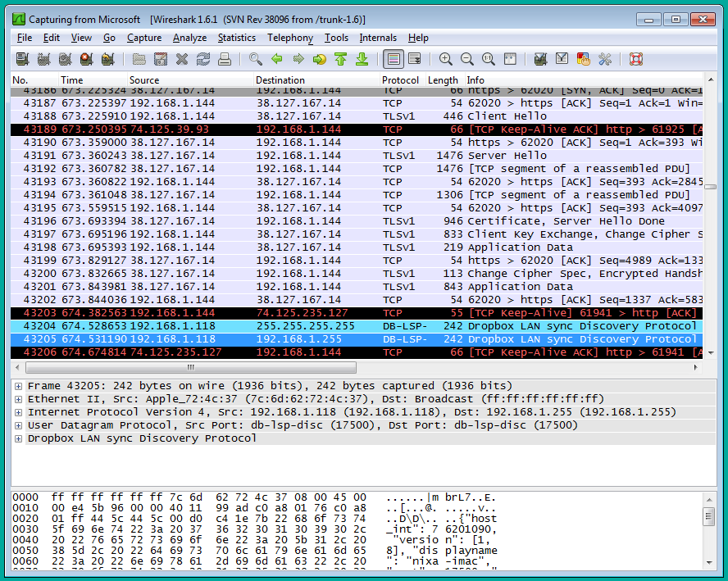This screenshot has height=581, width=728.
Task: Go back in packet history
Action: [277, 59]
